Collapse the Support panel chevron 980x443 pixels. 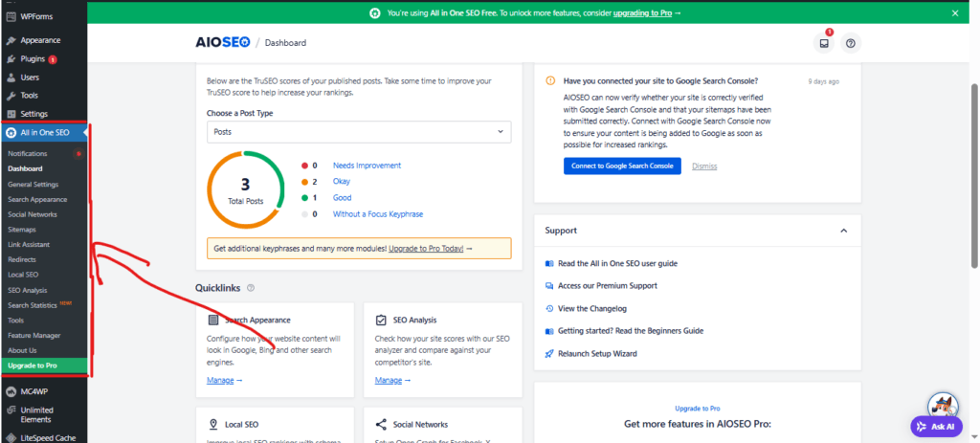pos(844,231)
